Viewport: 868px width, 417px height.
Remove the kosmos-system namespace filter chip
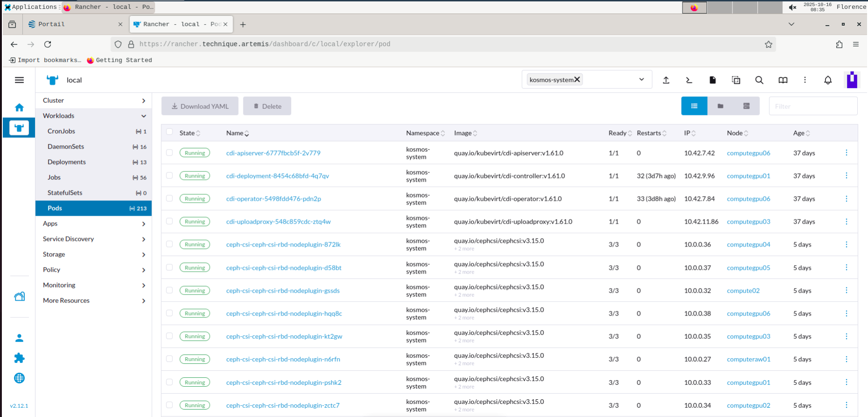[x=577, y=79]
